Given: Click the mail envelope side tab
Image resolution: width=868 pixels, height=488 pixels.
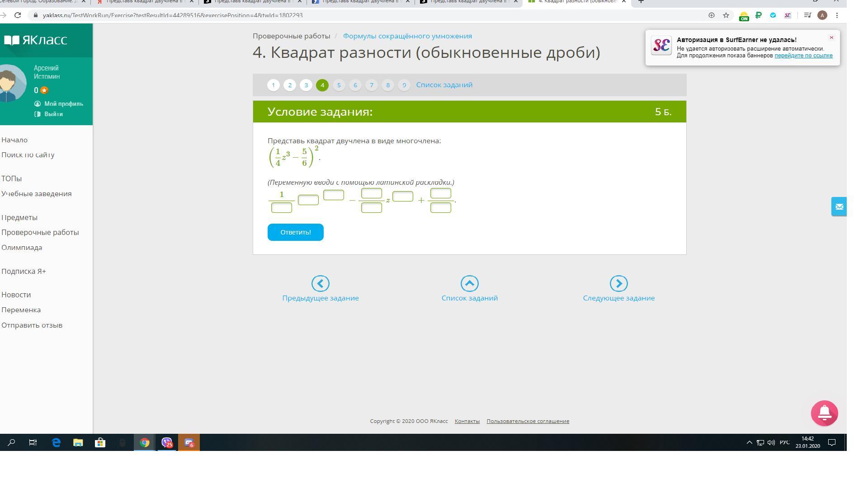Looking at the screenshot, I should pyautogui.click(x=839, y=206).
